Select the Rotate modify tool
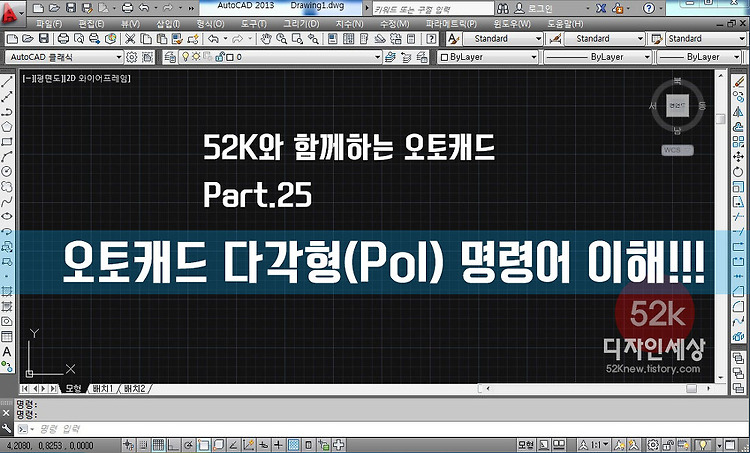The image size is (750, 453). click(739, 171)
